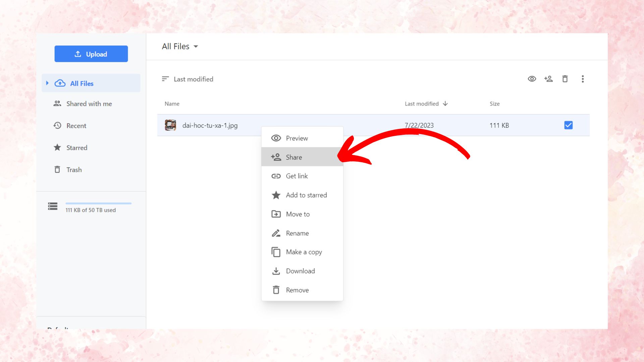The height and width of the screenshot is (362, 644).
Task: Click the dai-hoc-tu-xa-1.jpg file thumbnail
Action: 170,125
